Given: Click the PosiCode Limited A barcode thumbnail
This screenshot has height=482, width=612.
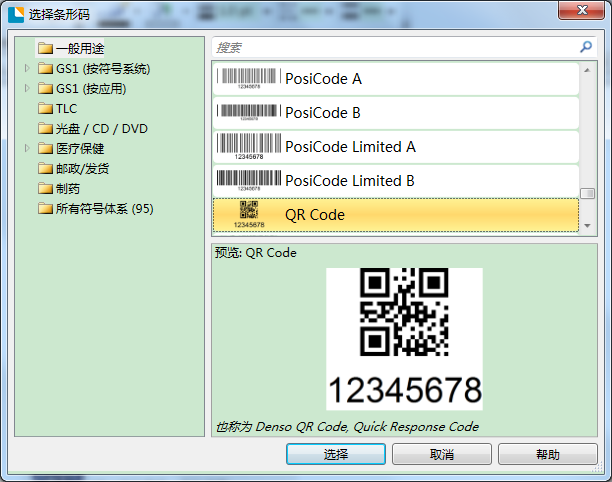Looking at the screenshot, I should tap(249, 146).
